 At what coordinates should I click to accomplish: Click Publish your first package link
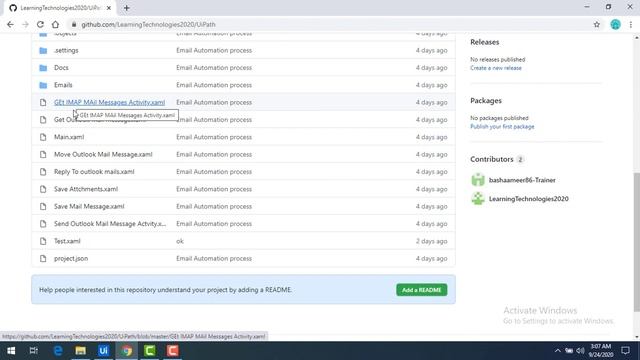point(502,127)
